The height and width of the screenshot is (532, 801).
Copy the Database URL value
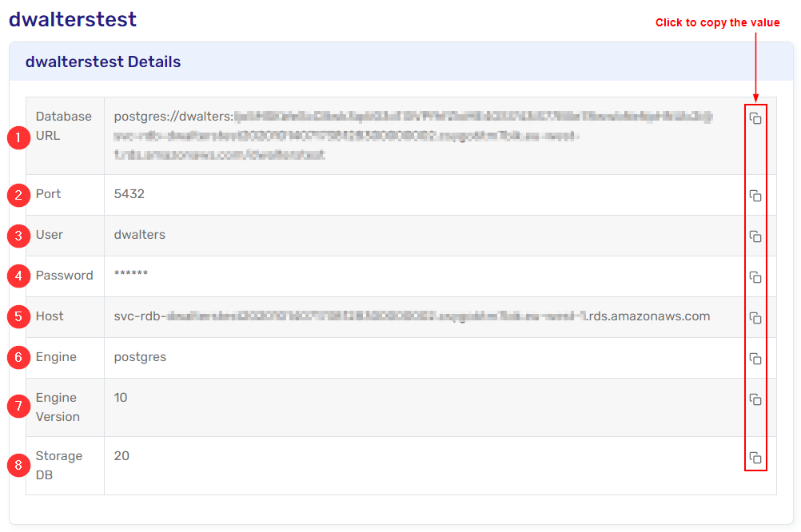click(755, 118)
